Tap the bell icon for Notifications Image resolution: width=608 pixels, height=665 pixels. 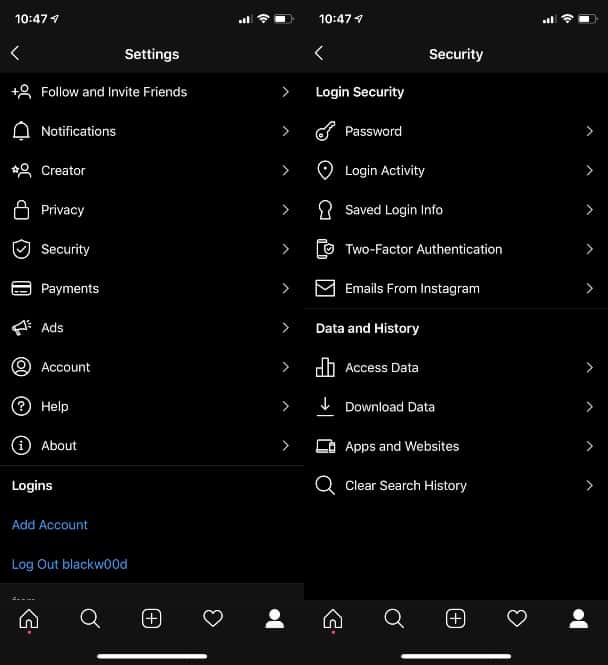click(21, 131)
